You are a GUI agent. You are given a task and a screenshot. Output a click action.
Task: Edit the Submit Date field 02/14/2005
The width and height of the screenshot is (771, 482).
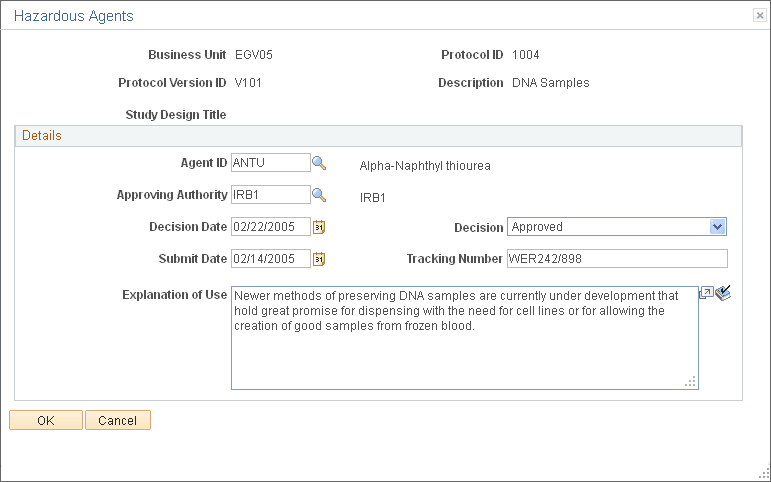click(271, 259)
